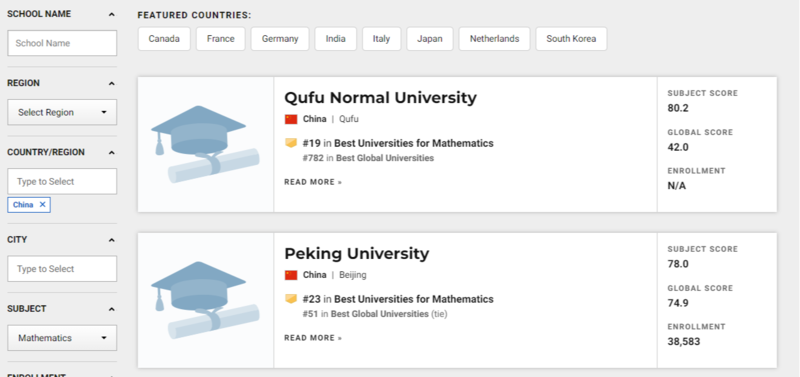
Task: Collapse the Region filter section
Action: 112,83
